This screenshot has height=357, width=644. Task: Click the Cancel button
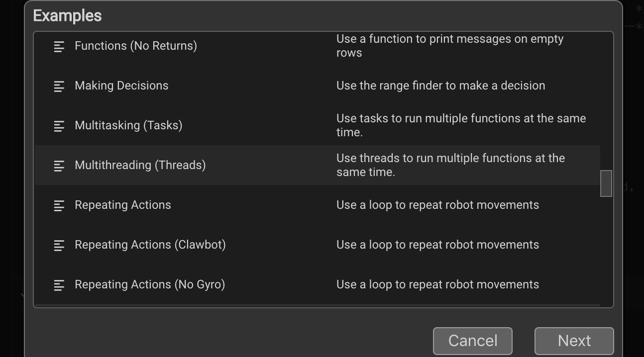(x=472, y=341)
